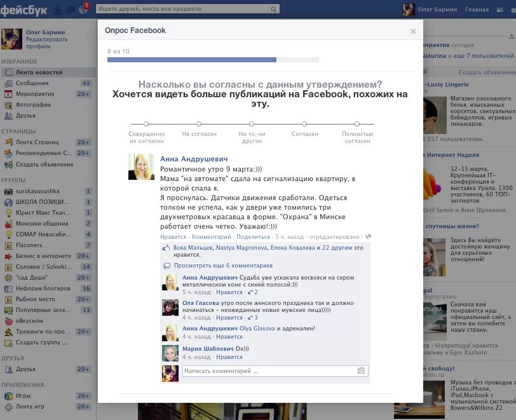The image size is (516, 420).
Task: Open the Бизнес в интернете group icon
Action: pos(8,256)
